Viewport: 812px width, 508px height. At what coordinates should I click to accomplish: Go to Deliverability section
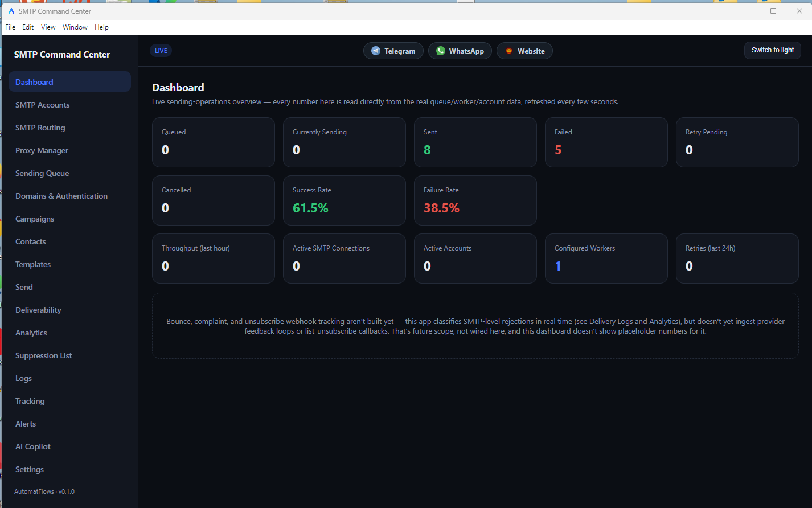click(69, 310)
